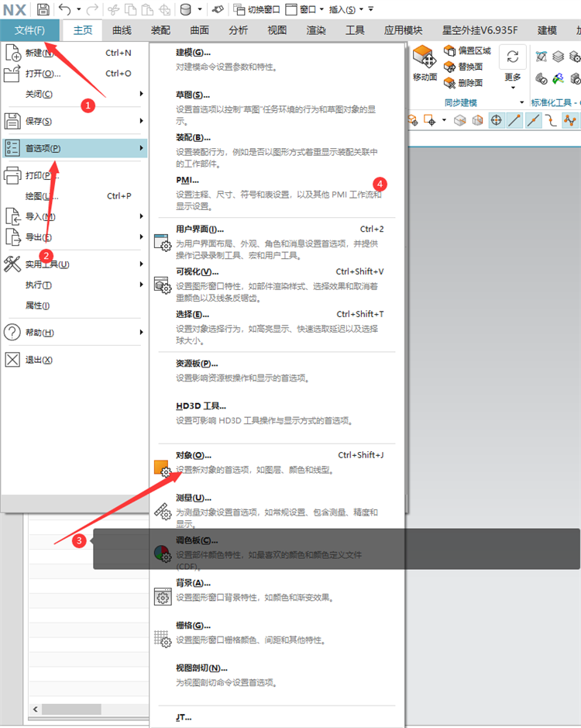Click the 替换面 (Replace Face) icon
581x728 pixels.
(449, 67)
